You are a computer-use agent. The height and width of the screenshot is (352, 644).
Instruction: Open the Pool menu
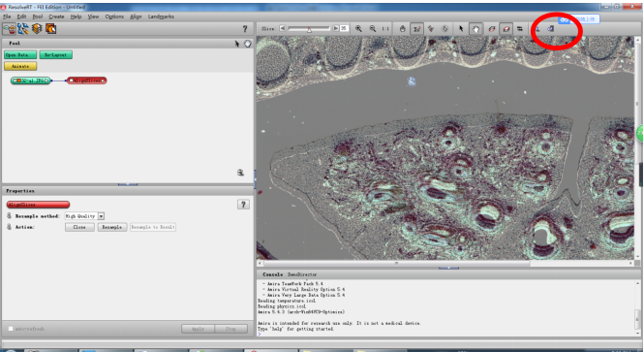point(38,16)
